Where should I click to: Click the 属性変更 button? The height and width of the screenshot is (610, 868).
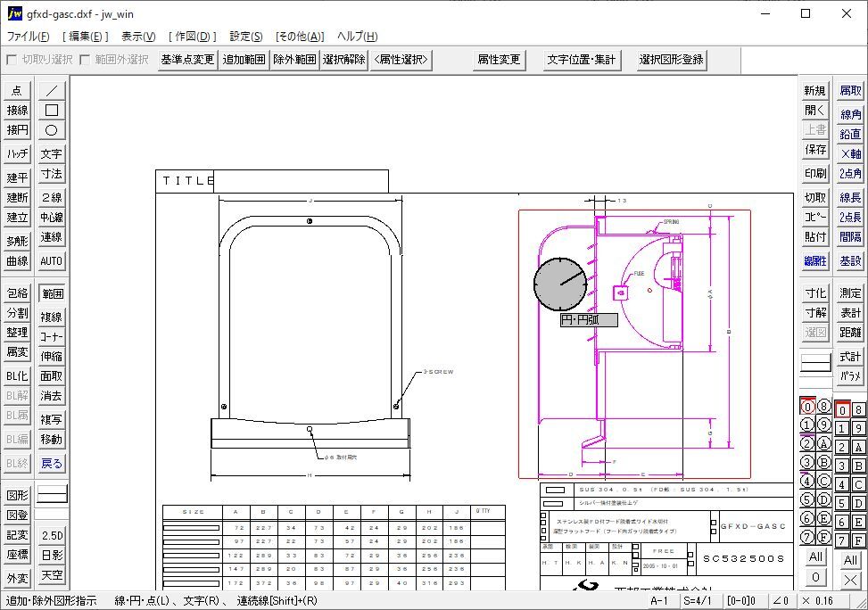click(x=499, y=60)
